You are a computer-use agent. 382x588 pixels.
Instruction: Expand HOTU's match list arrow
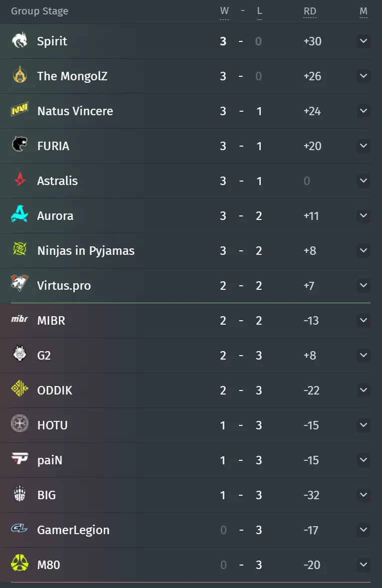click(363, 425)
